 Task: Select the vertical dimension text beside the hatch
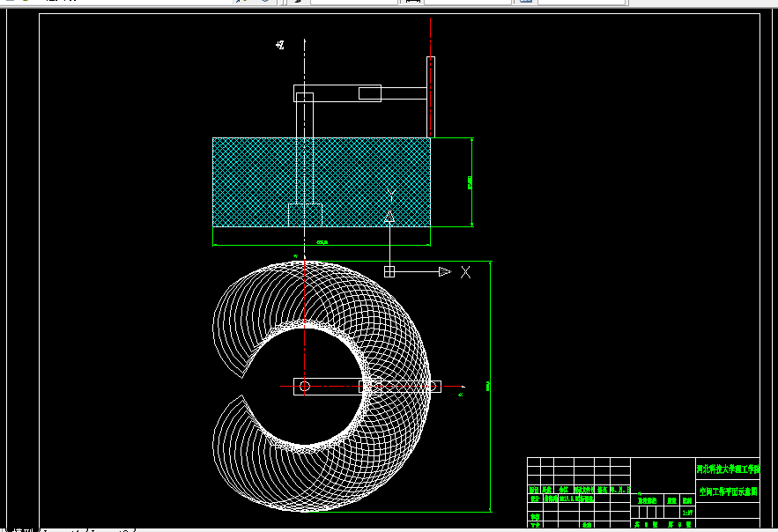[x=470, y=182]
